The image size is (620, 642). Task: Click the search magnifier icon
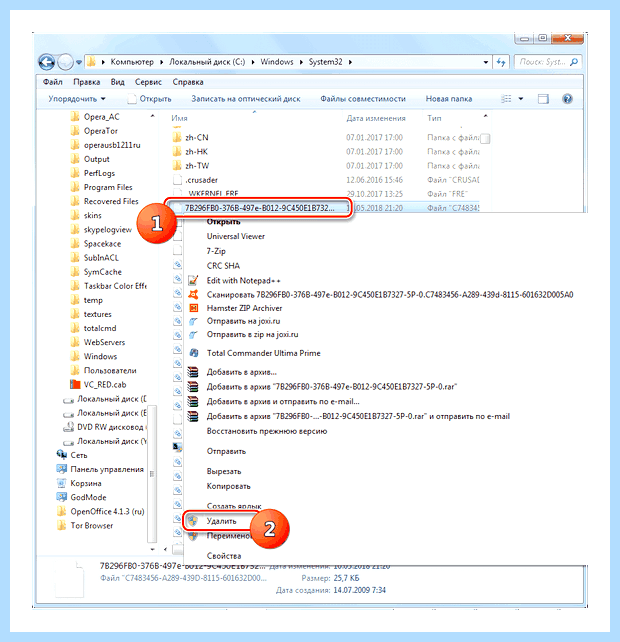(x=574, y=62)
